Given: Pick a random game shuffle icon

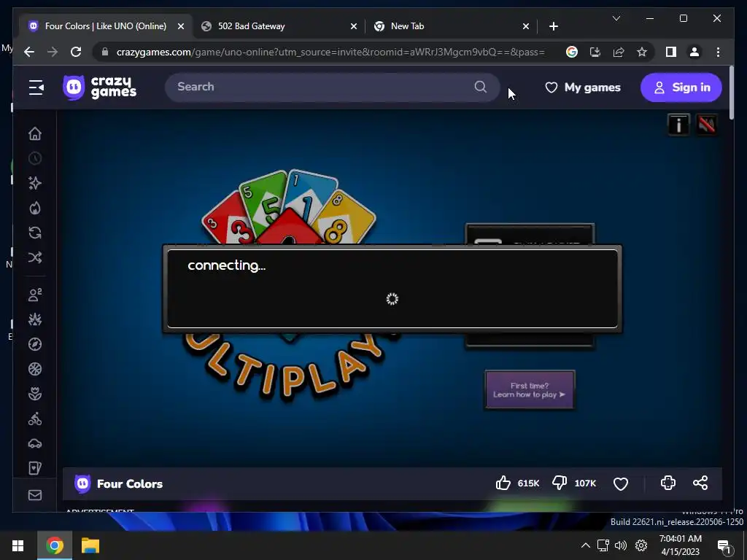Looking at the screenshot, I should pyautogui.click(x=35, y=257).
